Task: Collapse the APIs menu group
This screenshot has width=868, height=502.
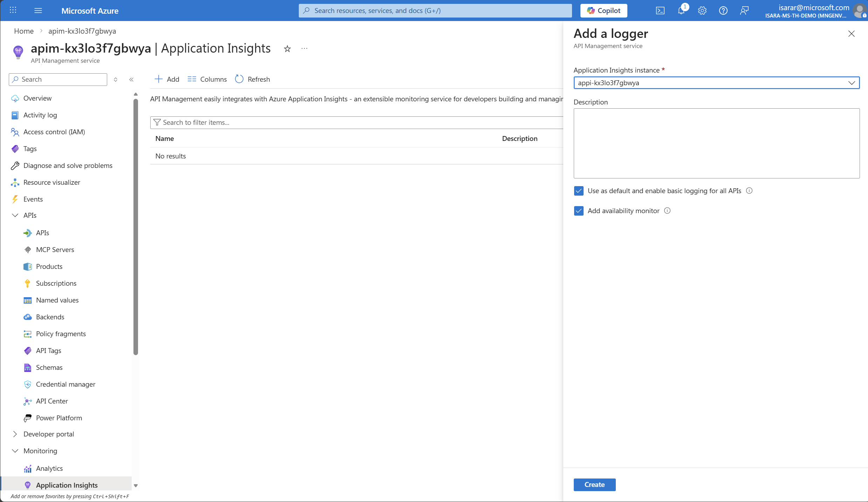Action: click(15, 215)
